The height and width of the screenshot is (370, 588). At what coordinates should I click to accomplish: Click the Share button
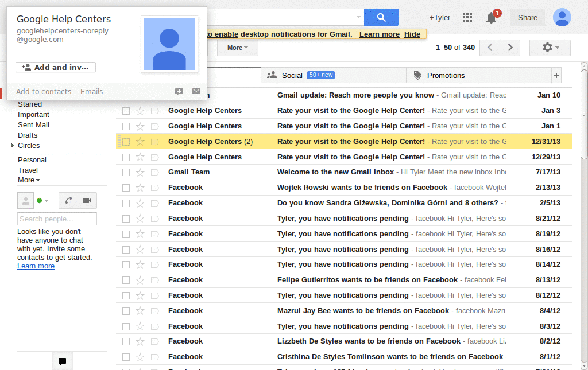pyautogui.click(x=527, y=18)
